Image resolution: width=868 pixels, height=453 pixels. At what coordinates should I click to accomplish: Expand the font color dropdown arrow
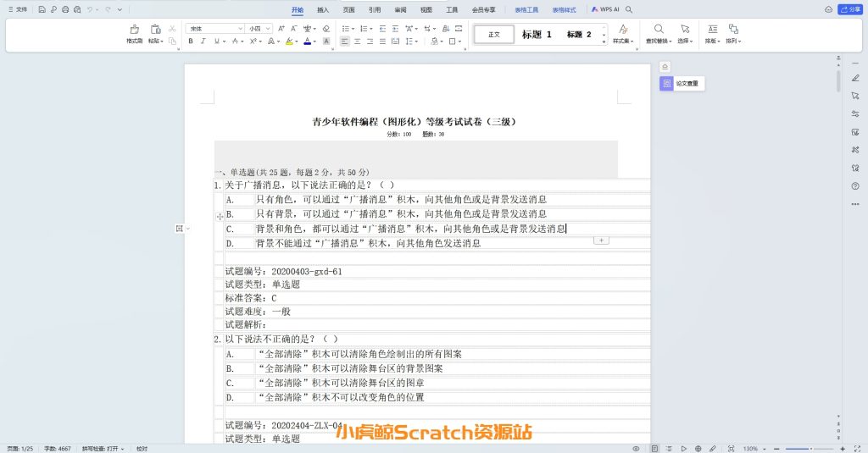[x=315, y=41]
